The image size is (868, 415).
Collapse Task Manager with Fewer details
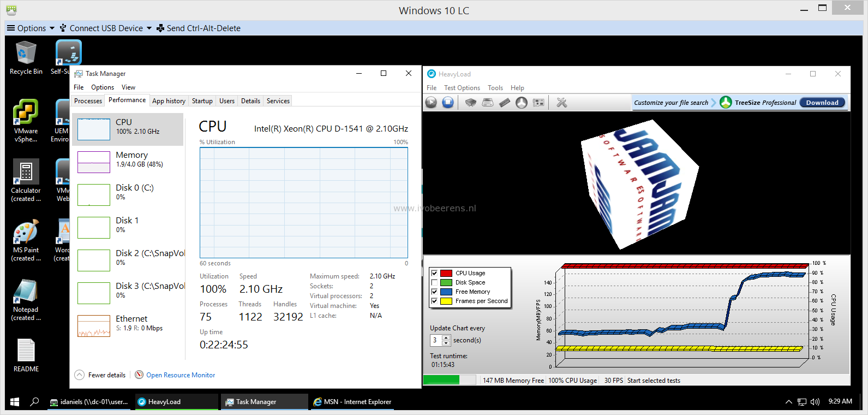[100, 375]
